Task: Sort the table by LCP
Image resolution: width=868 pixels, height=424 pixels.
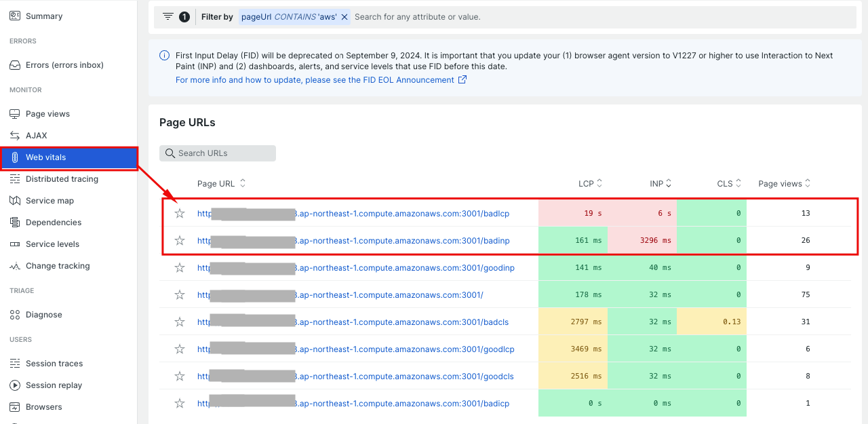Action: (x=590, y=183)
